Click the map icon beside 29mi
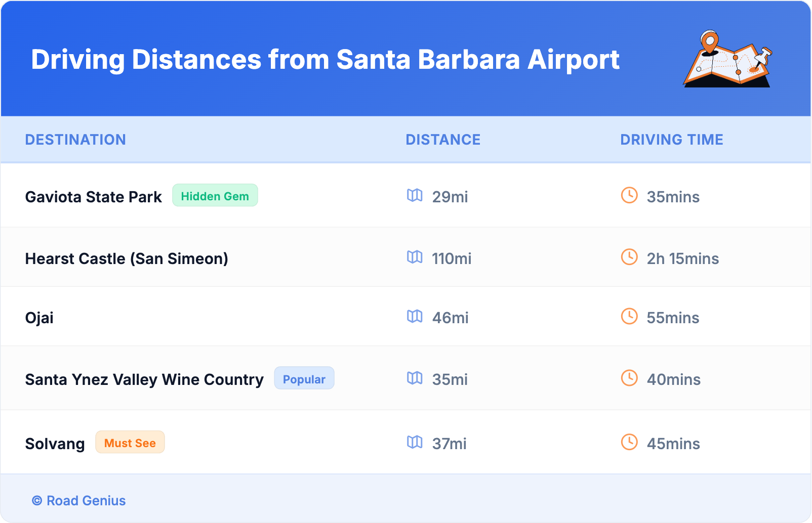 pos(415,195)
